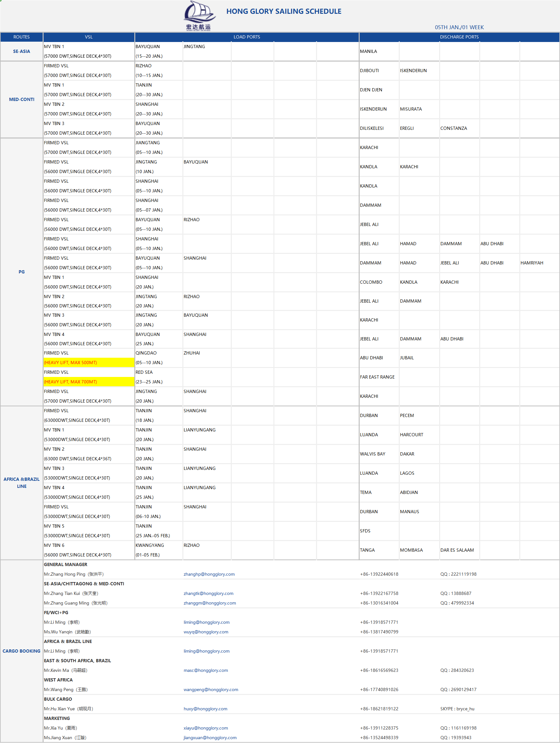Click the jiangxuan@hongglory.com email link
The height and width of the screenshot is (743, 560).
[210, 738]
